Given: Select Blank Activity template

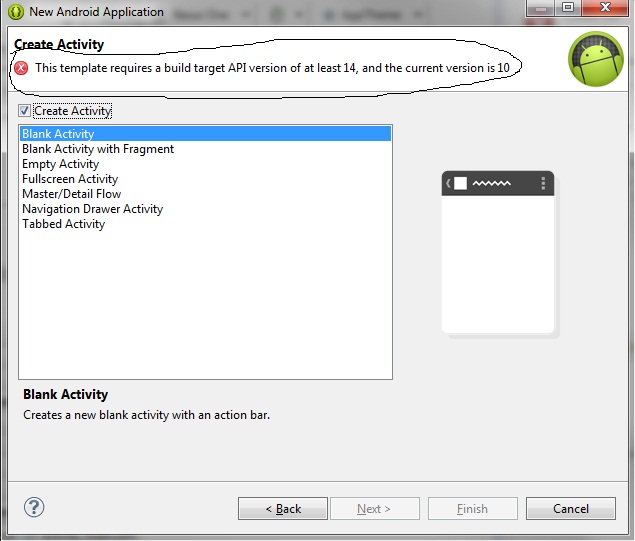Looking at the screenshot, I should 205,134.
